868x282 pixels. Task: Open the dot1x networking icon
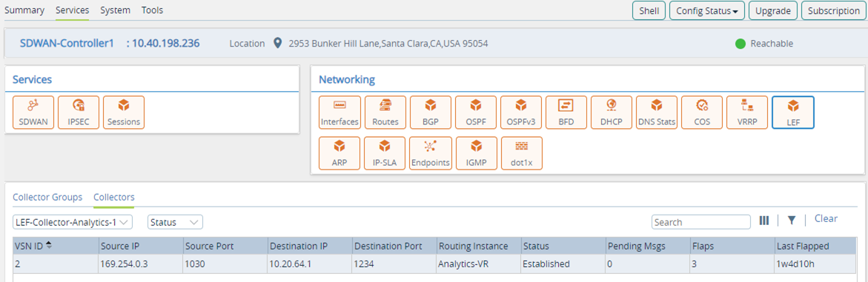pyautogui.click(x=521, y=153)
